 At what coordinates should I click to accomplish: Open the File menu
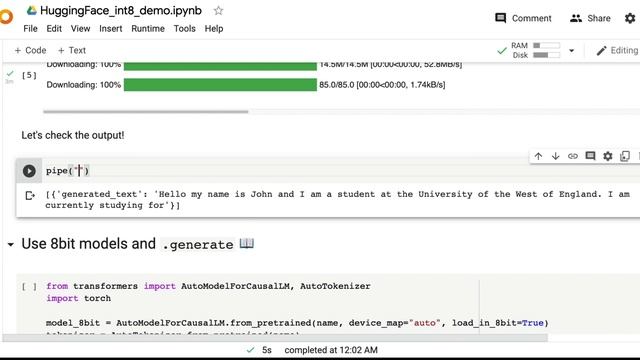(30, 29)
